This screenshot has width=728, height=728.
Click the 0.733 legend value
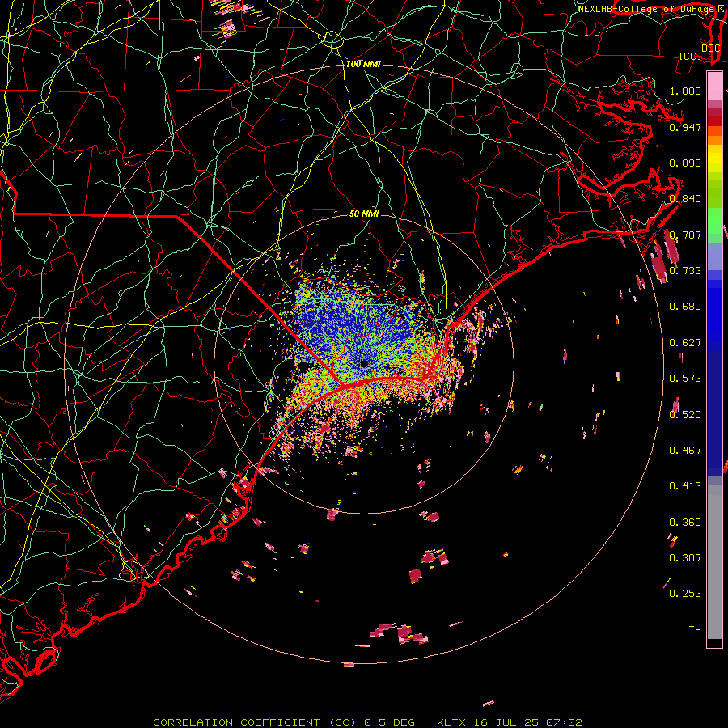point(685,271)
